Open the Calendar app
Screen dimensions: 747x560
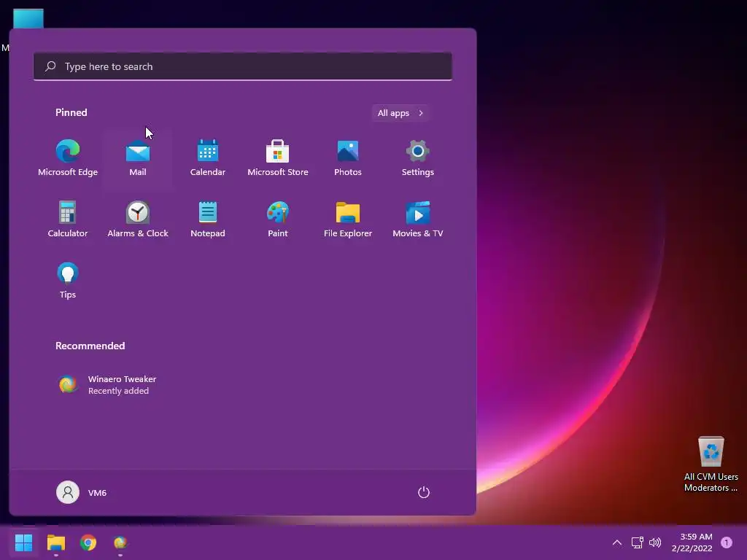click(208, 158)
